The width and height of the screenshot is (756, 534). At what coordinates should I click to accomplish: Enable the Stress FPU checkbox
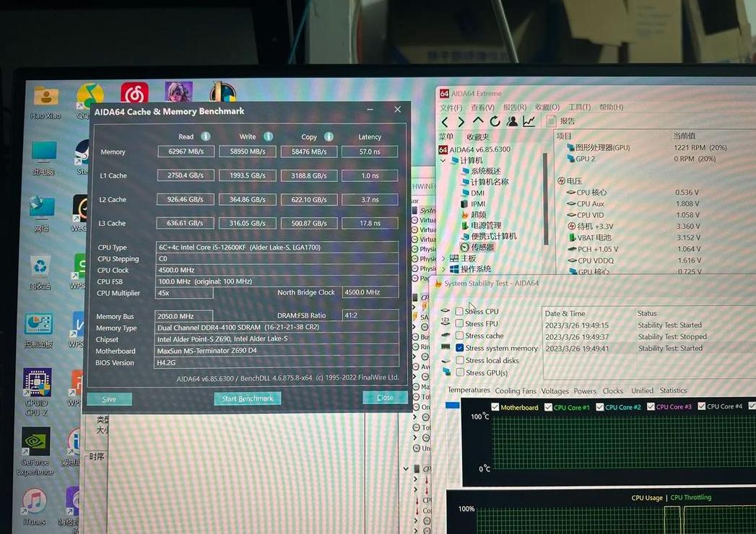click(459, 323)
